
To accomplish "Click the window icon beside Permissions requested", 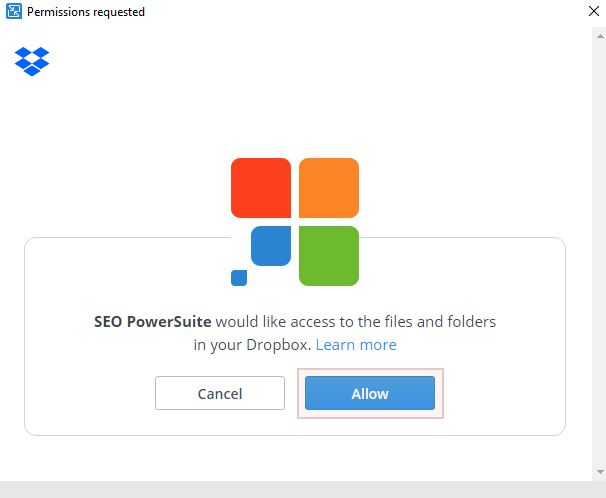I will (x=14, y=11).
